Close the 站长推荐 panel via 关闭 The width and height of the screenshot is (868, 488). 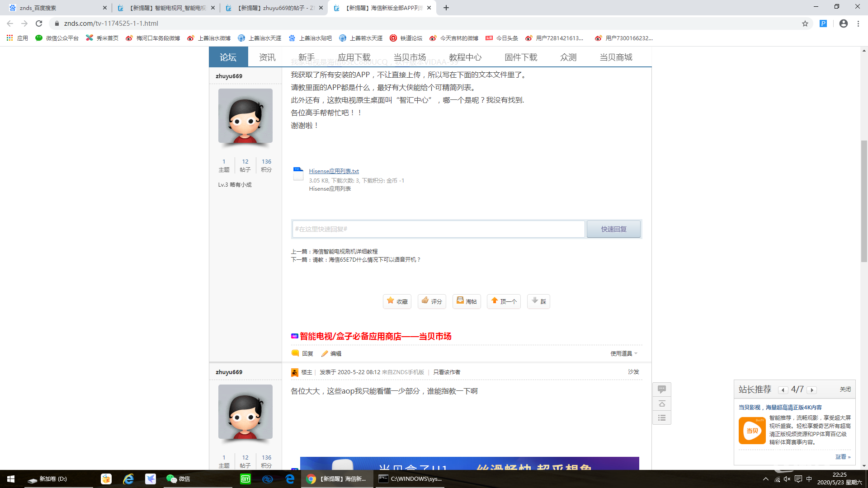point(845,389)
